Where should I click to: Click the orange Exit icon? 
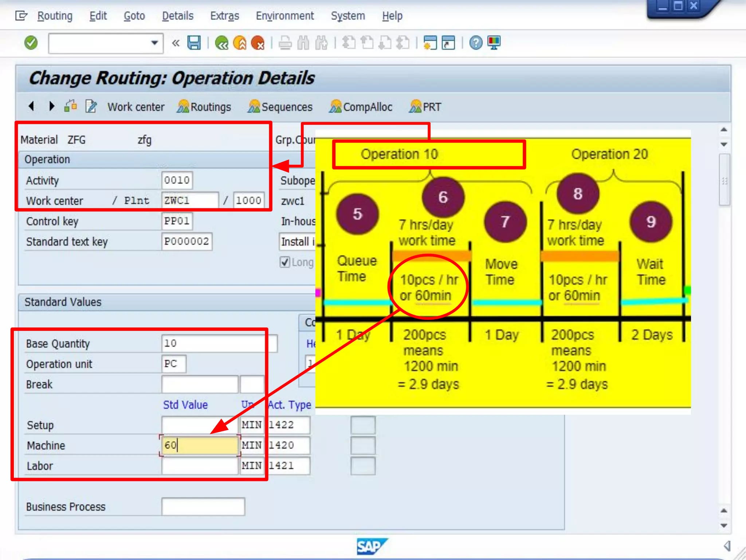pos(240,43)
